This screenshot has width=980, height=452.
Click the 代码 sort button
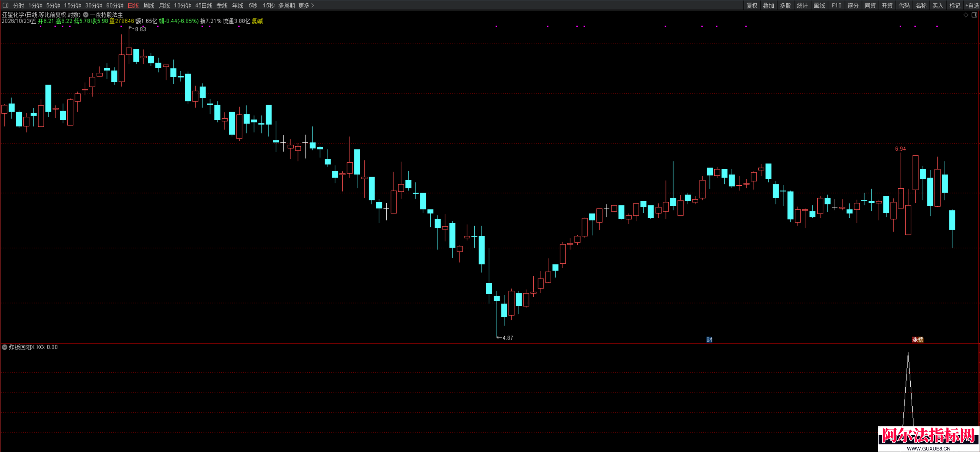[x=904, y=5]
